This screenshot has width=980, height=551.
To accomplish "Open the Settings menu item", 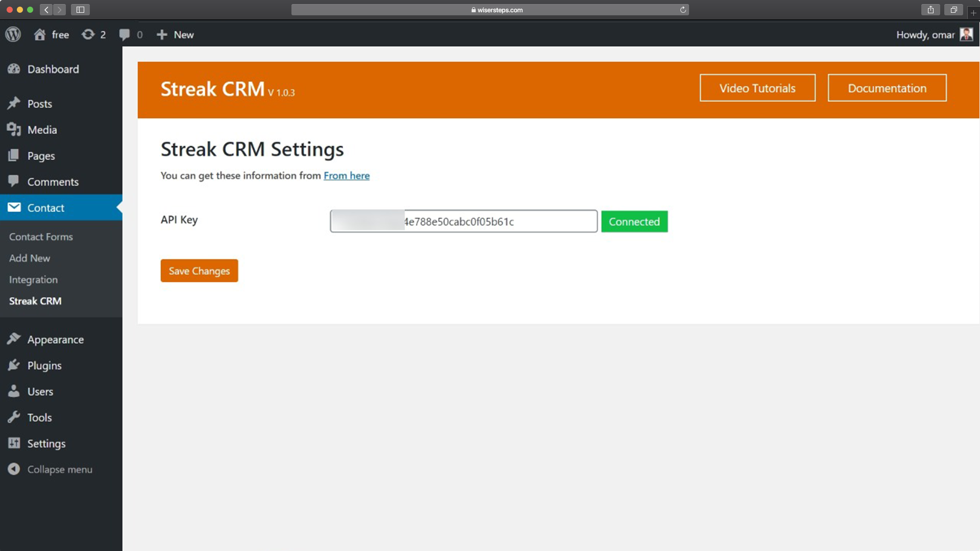I will click(x=61, y=443).
